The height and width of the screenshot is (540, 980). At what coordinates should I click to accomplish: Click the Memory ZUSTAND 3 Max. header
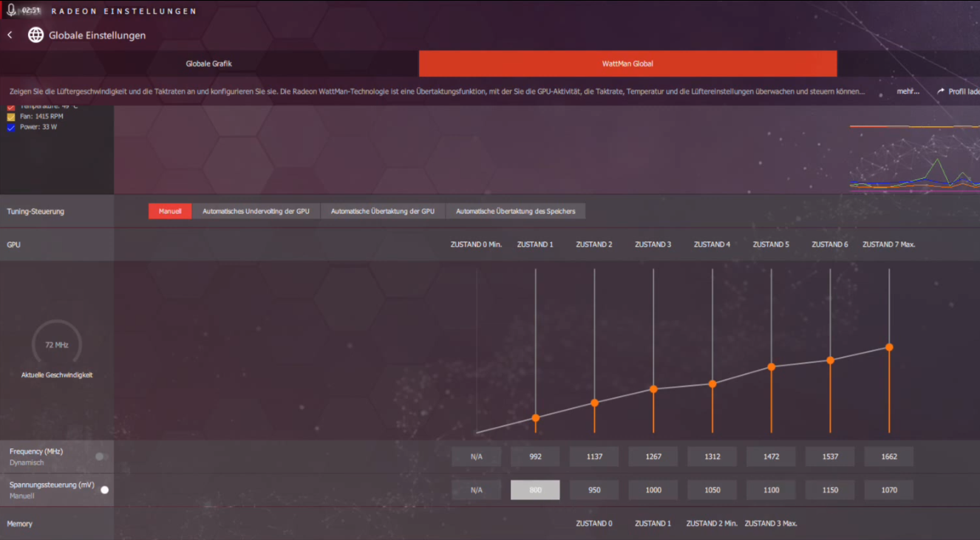coord(771,524)
